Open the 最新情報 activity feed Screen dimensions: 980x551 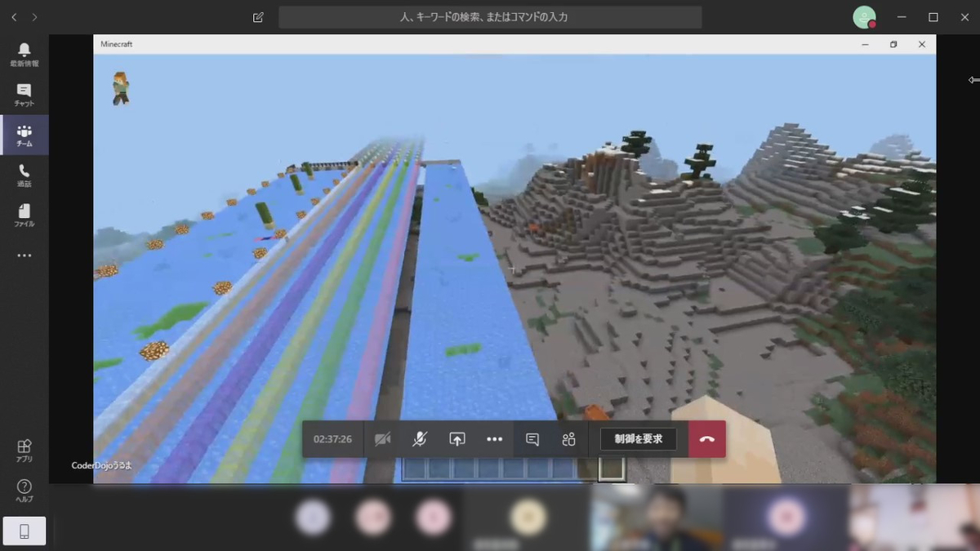click(x=24, y=52)
